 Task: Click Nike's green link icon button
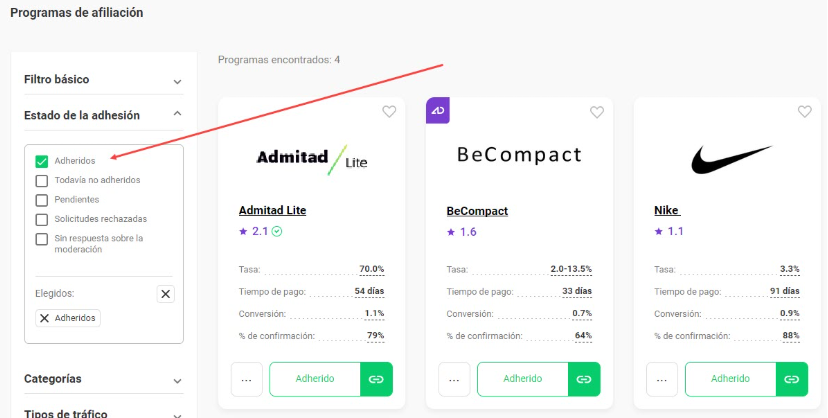pos(792,379)
